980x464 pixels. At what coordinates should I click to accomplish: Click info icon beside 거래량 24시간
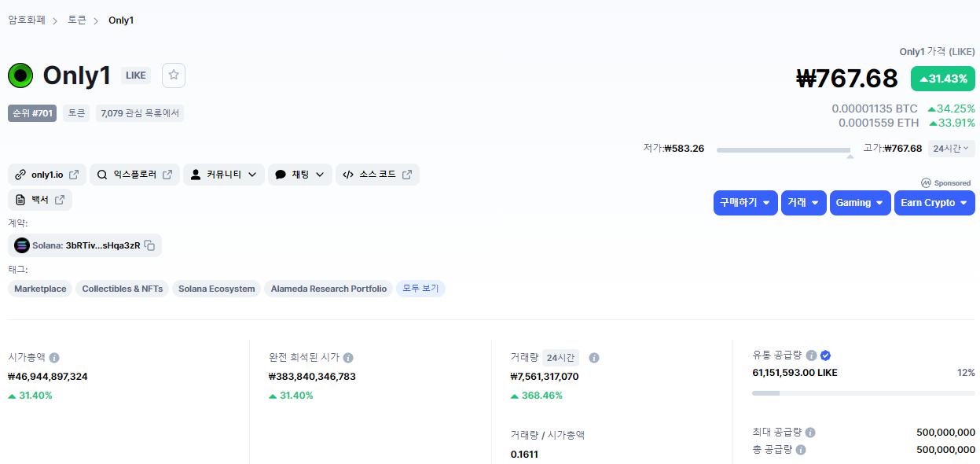click(594, 358)
